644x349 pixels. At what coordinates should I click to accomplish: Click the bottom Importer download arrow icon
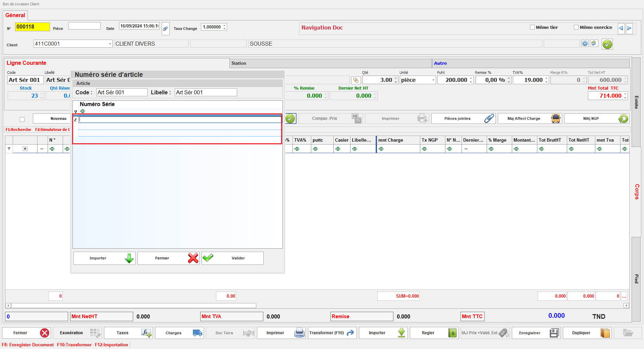pyautogui.click(x=401, y=333)
